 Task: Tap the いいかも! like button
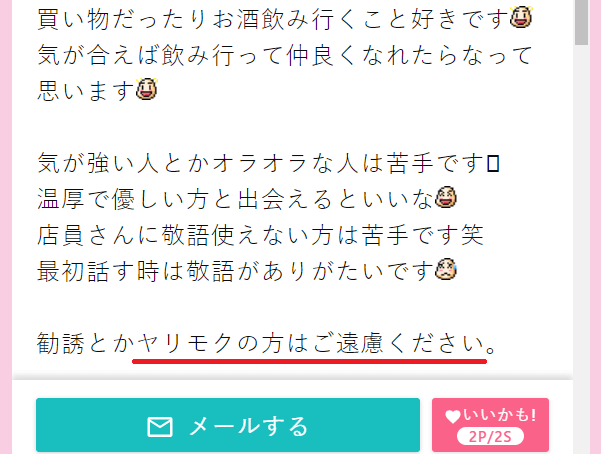tap(490, 425)
